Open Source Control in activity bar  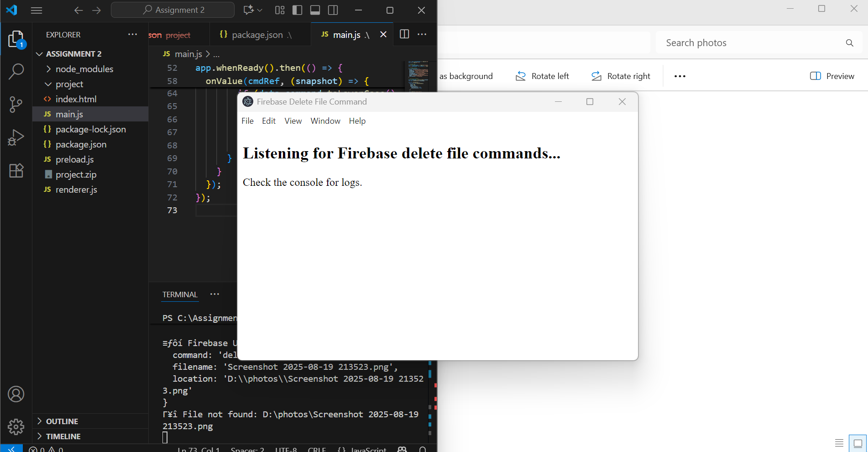pos(16,104)
